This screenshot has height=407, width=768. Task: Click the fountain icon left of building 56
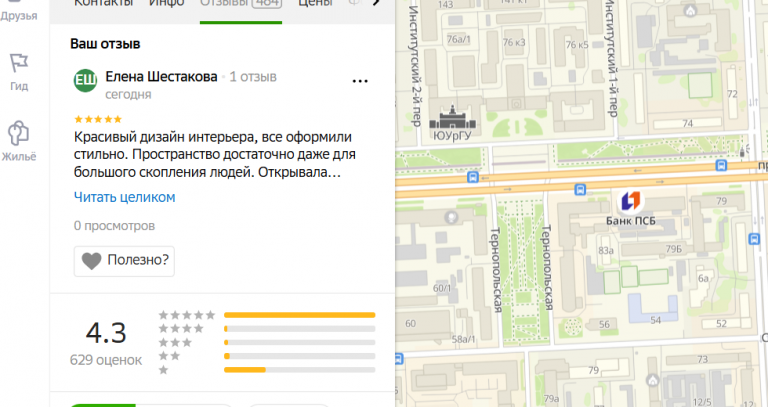tap(571, 325)
